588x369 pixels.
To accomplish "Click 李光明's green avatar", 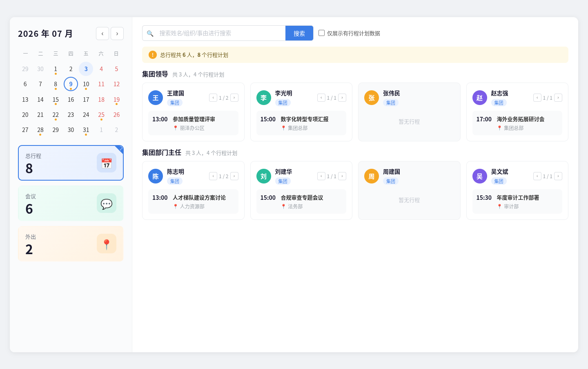I will pos(264,98).
